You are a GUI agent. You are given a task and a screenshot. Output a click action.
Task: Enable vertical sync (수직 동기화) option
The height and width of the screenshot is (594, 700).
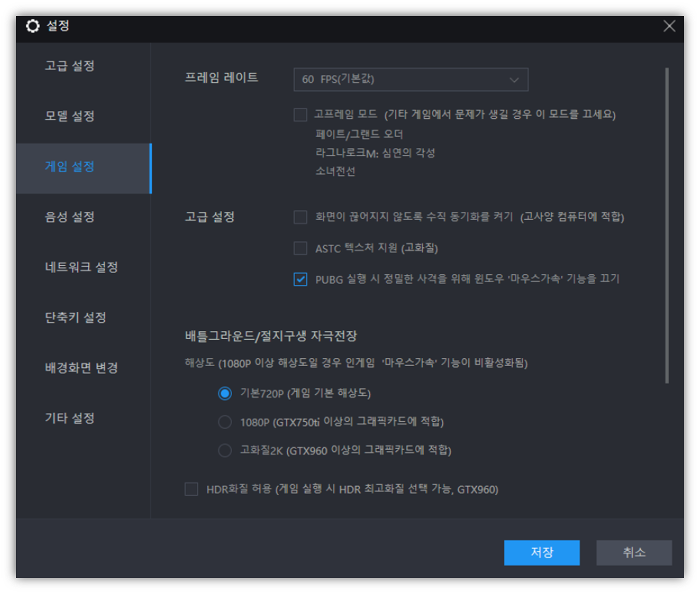pyautogui.click(x=300, y=217)
